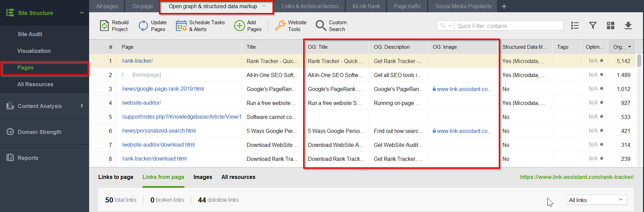The width and height of the screenshot is (644, 212).
Task: Add new tab with plus icon
Action: coord(504,6)
